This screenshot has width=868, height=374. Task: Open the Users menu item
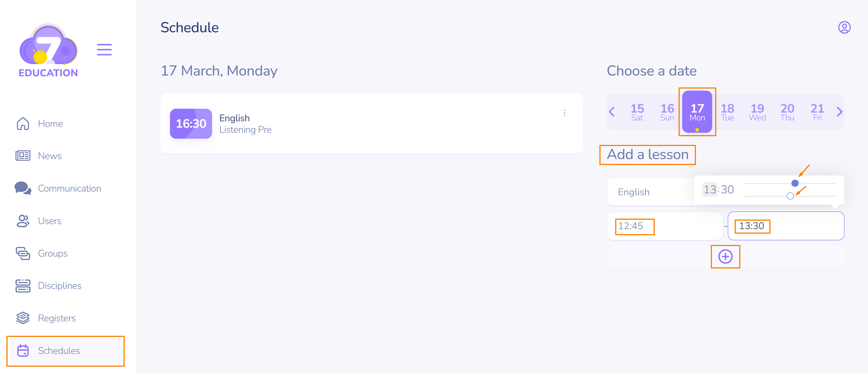click(x=50, y=221)
